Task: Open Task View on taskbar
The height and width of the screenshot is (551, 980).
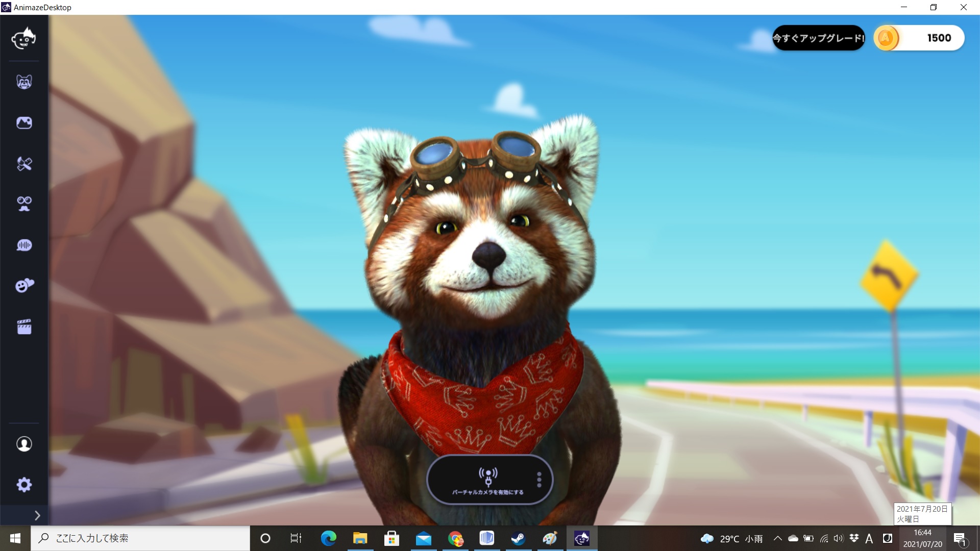Action: click(x=296, y=538)
